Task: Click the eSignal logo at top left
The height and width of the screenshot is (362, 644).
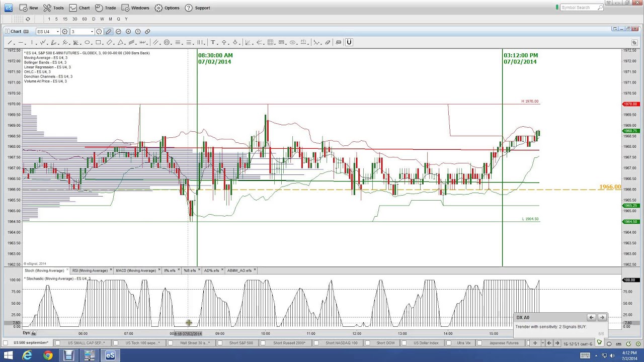Action: 8,8
